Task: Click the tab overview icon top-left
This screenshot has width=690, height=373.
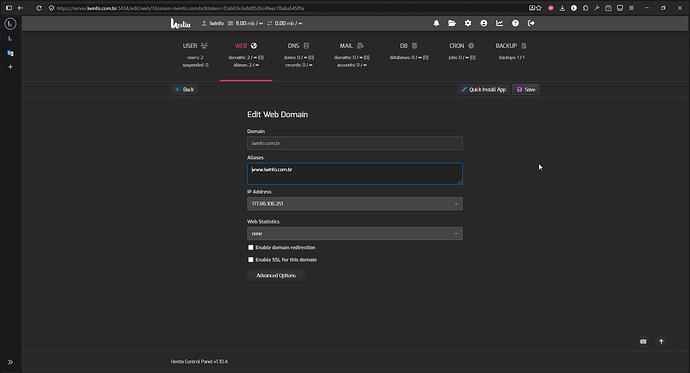Action: 9,8
